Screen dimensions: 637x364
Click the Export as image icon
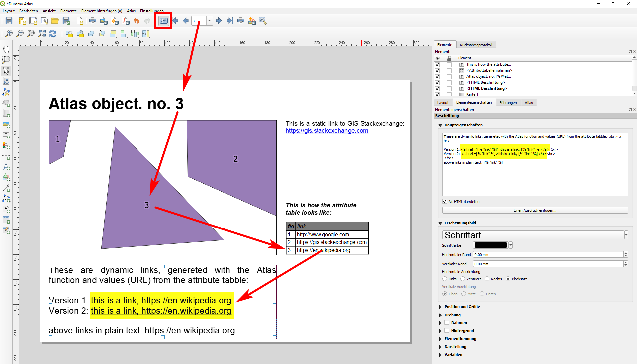(104, 21)
